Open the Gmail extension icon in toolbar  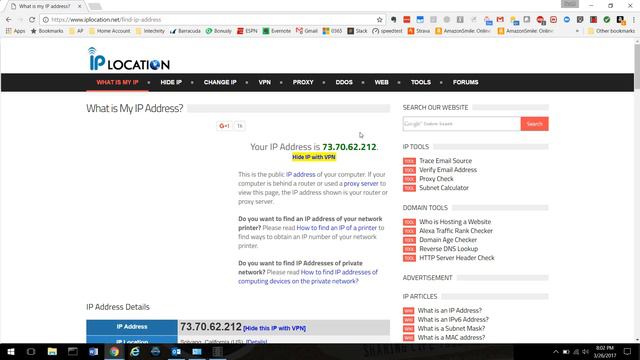pos(500,20)
